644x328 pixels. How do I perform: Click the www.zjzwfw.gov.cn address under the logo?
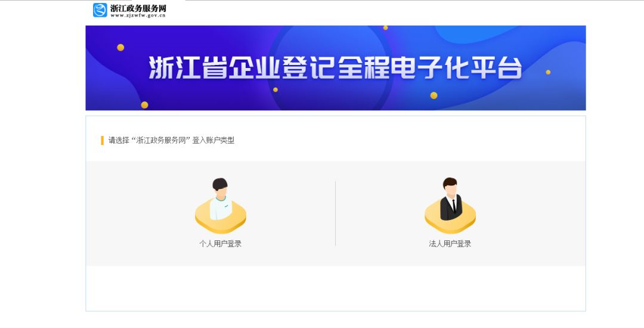138,16
